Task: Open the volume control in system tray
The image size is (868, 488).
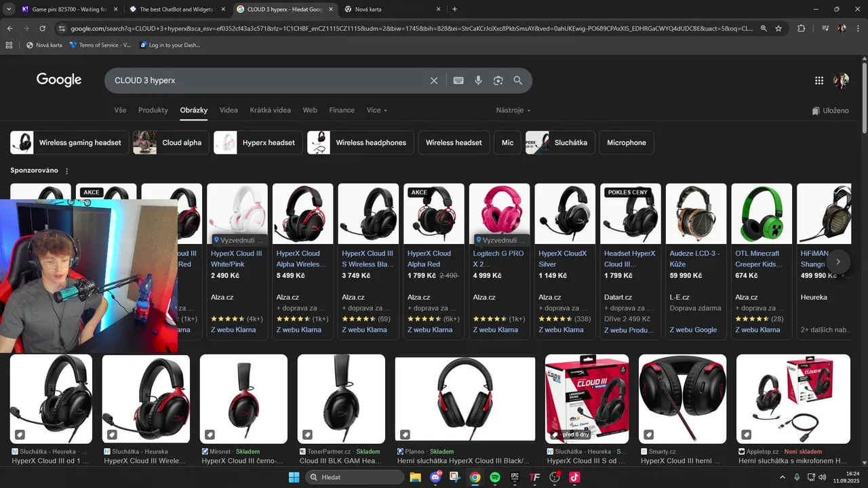Action: (x=822, y=477)
